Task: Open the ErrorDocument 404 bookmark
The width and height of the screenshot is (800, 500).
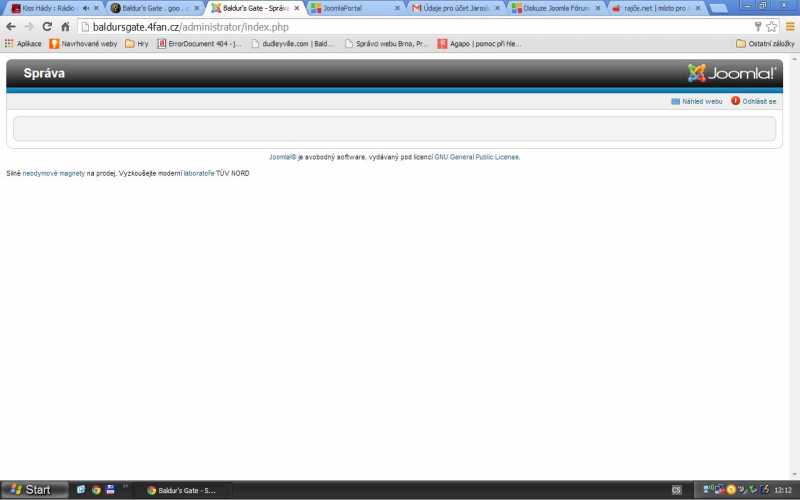Action: point(199,44)
